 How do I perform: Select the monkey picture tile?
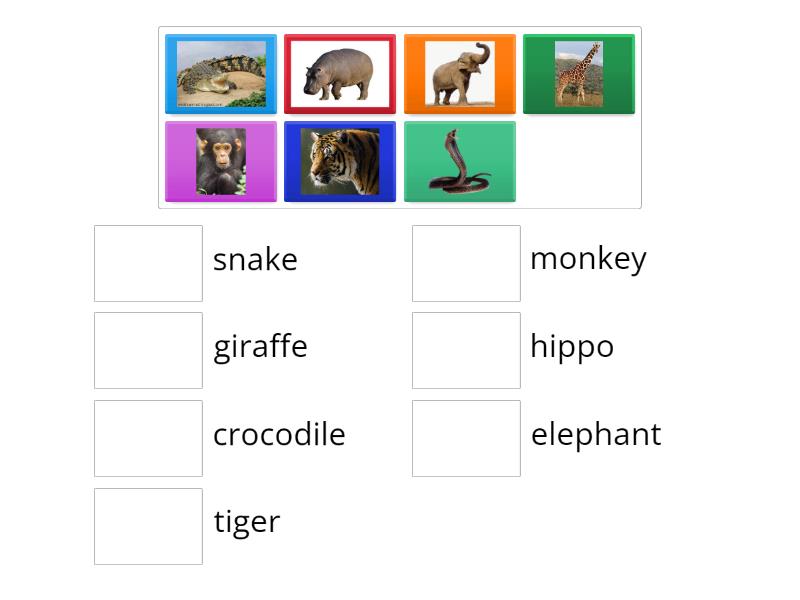(x=220, y=161)
